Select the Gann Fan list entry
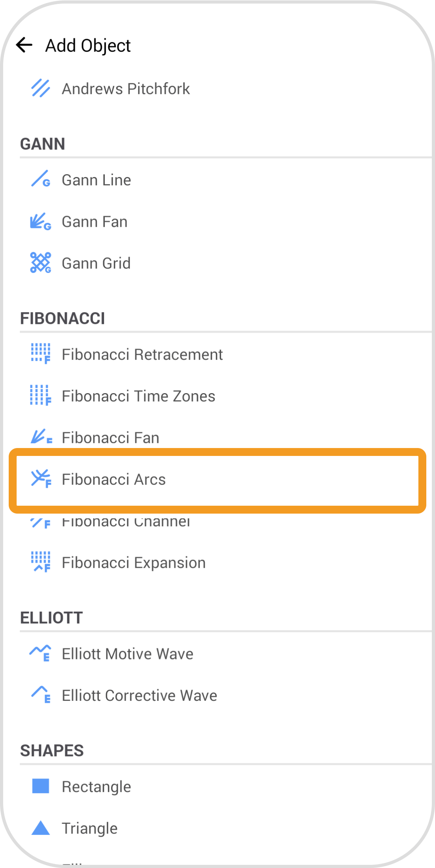The image size is (435, 868). tap(95, 222)
